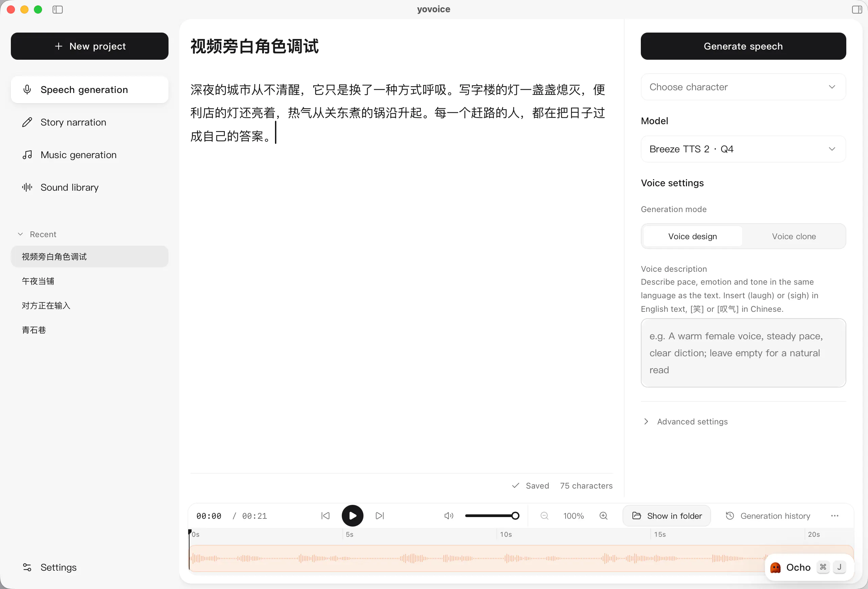
Task: Open Sound library section
Action: [x=90, y=187]
